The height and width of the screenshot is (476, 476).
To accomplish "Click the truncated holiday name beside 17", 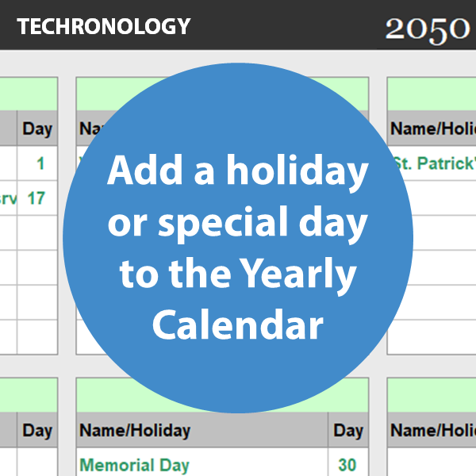I will 8,198.
